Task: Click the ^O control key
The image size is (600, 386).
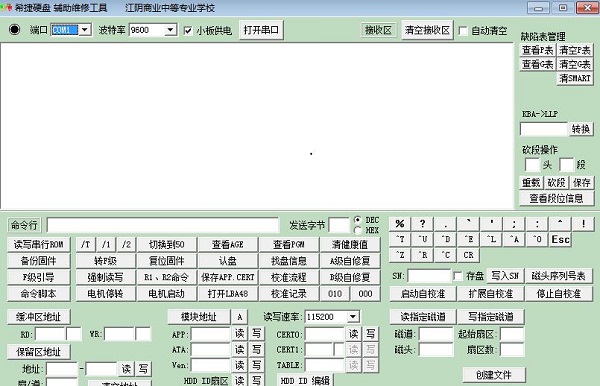Action: pos(537,239)
